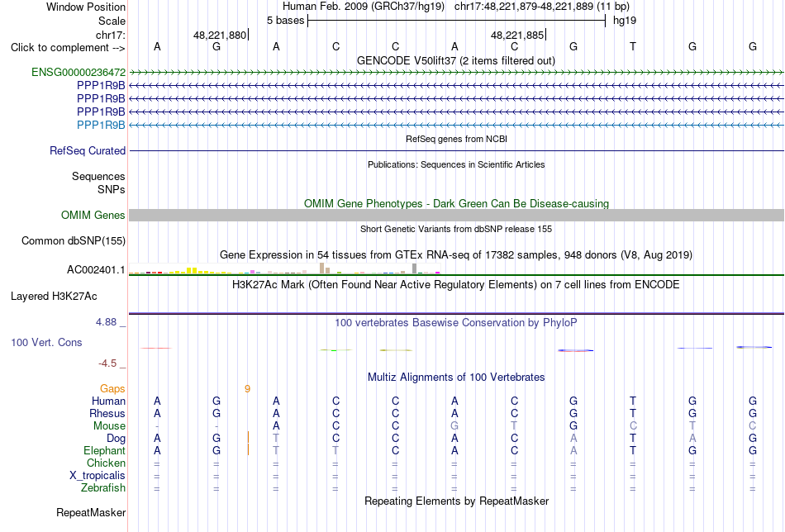The height and width of the screenshot is (532, 785).
Task: Open the 'GENCODE V50lift37 (2 items filtered out)' title
Action: [x=456, y=60]
